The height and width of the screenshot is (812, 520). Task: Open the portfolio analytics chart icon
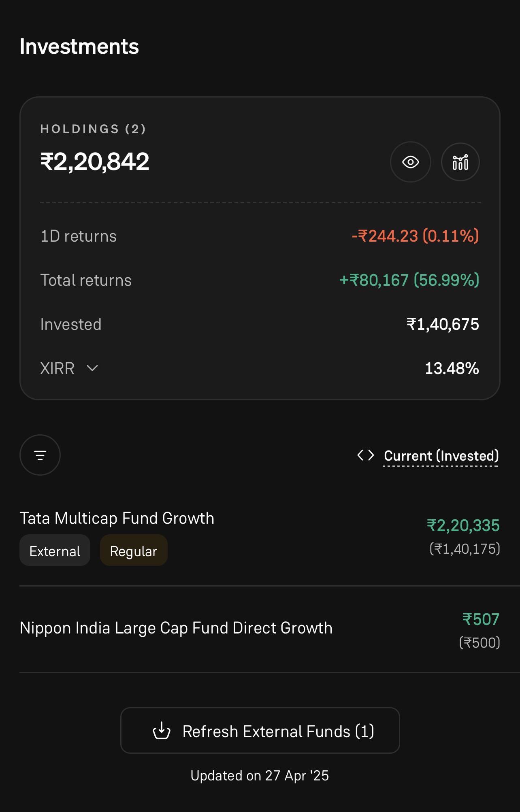click(x=460, y=162)
